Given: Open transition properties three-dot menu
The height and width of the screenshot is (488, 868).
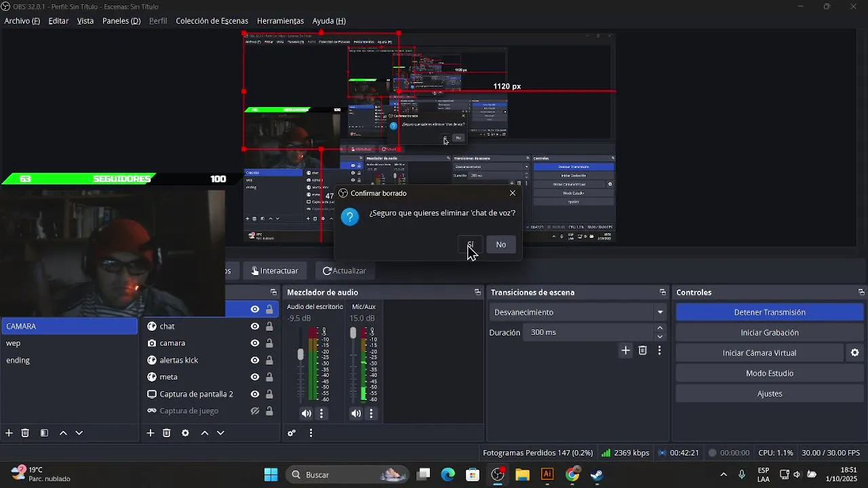Looking at the screenshot, I should coord(659,350).
